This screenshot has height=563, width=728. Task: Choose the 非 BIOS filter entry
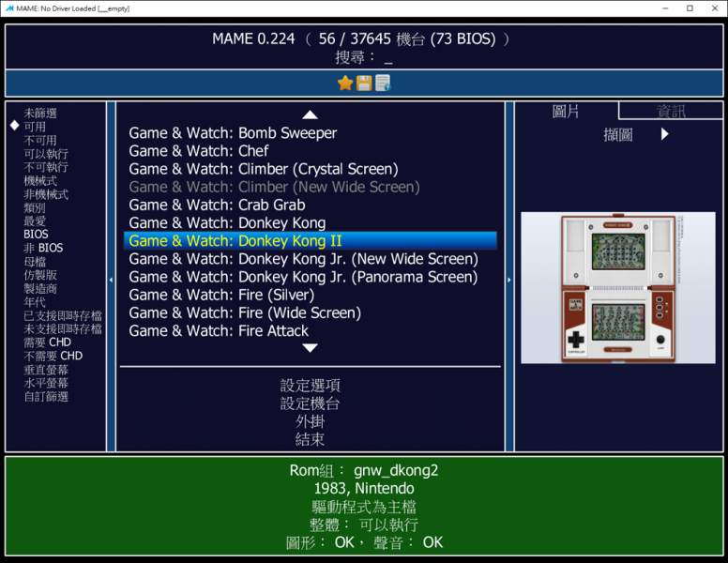pos(43,248)
